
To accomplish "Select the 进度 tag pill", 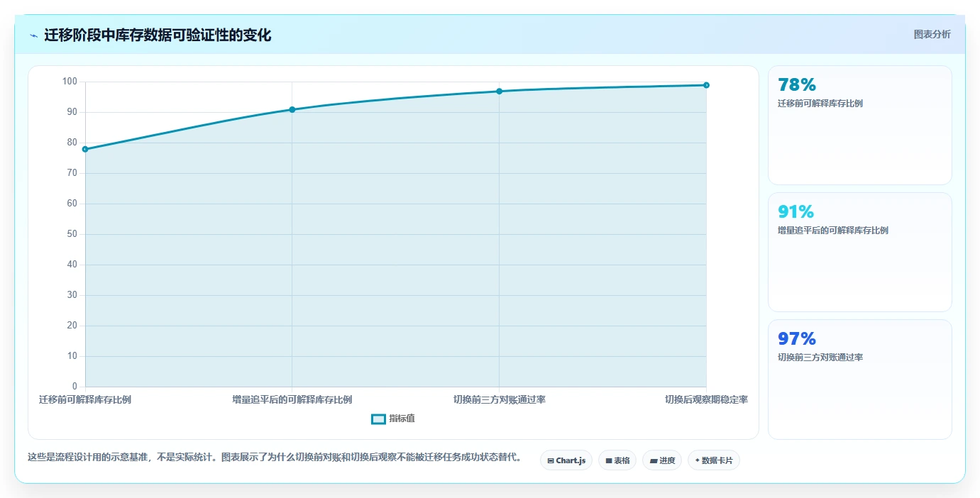I will pos(662,460).
